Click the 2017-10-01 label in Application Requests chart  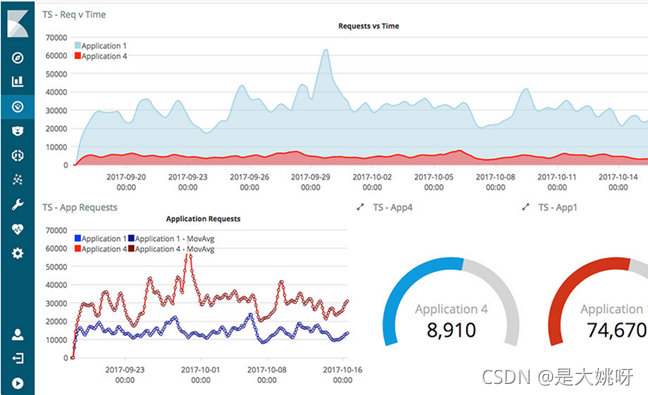click(200, 375)
